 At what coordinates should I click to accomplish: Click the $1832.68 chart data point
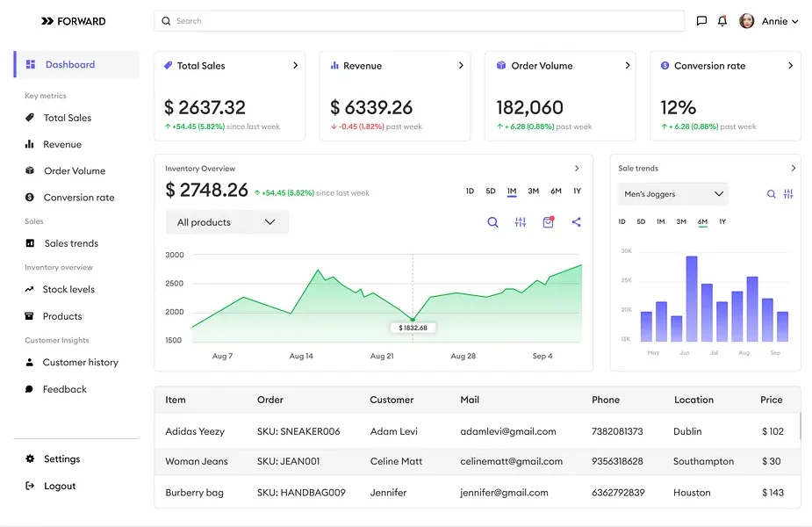tap(413, 319)
